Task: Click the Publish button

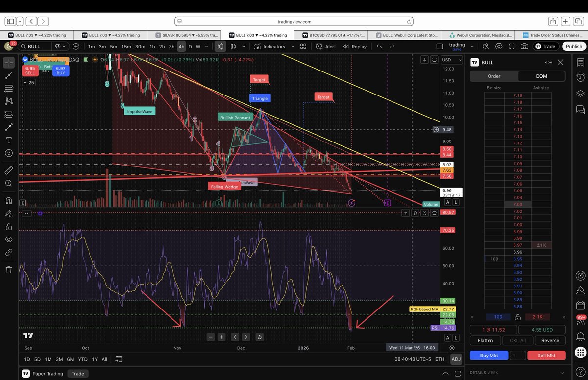Action: pos(574,47)
